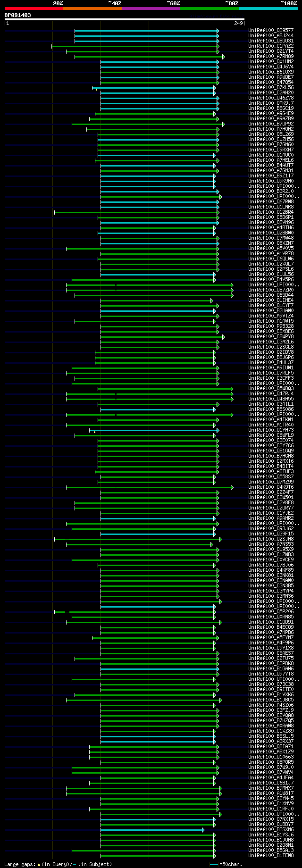This screenshot has width=302, height=868.
Task: Click the green ~80% identity legend segment
Action: click(210, 8)
